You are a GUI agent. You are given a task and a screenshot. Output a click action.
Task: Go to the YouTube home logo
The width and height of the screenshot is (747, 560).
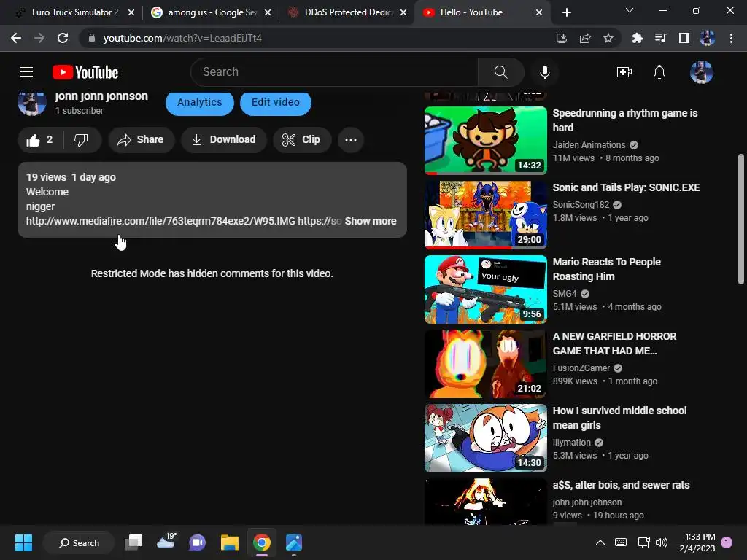pyautogui.click(x=85, y=72)
